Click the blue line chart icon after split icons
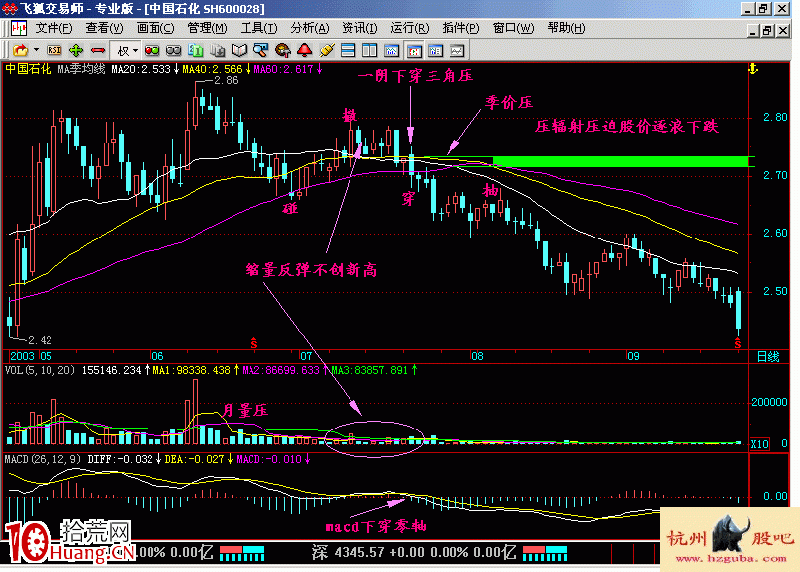This screenshot has width=800, height=572. tap(391, 50)
